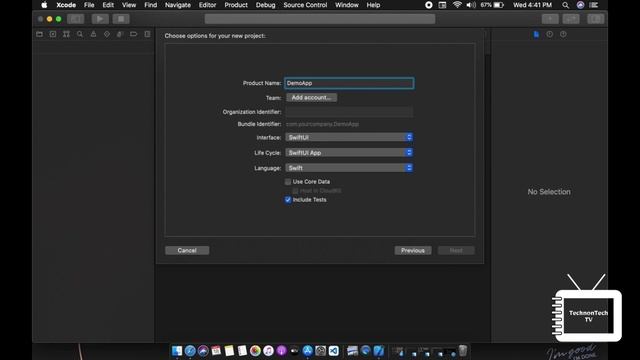Open Spotlight search in menu bar
This screenshot has width=640, height=360.
[565, 5]
